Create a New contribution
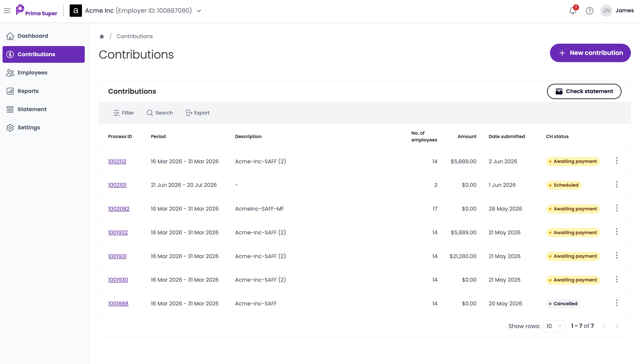 click(x=590, y=53)
